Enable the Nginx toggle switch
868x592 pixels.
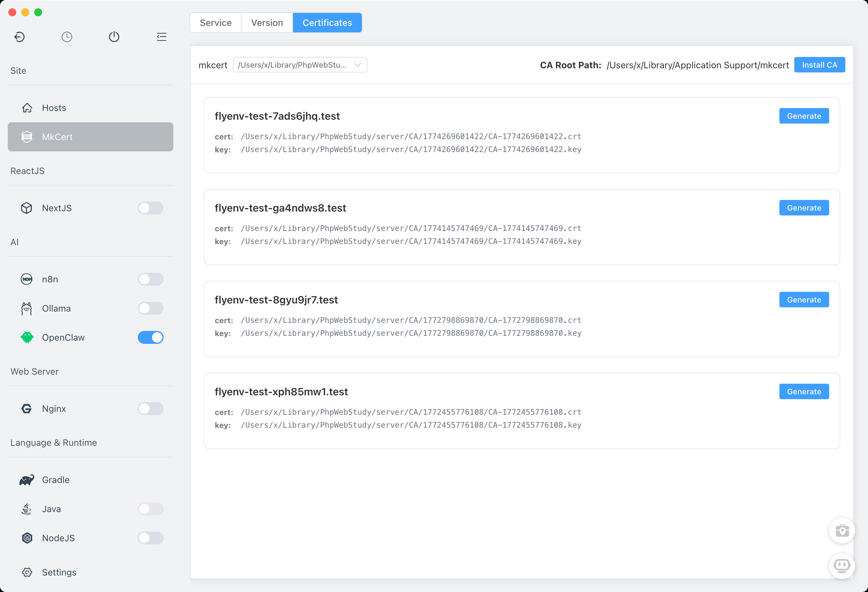(150, 409)
